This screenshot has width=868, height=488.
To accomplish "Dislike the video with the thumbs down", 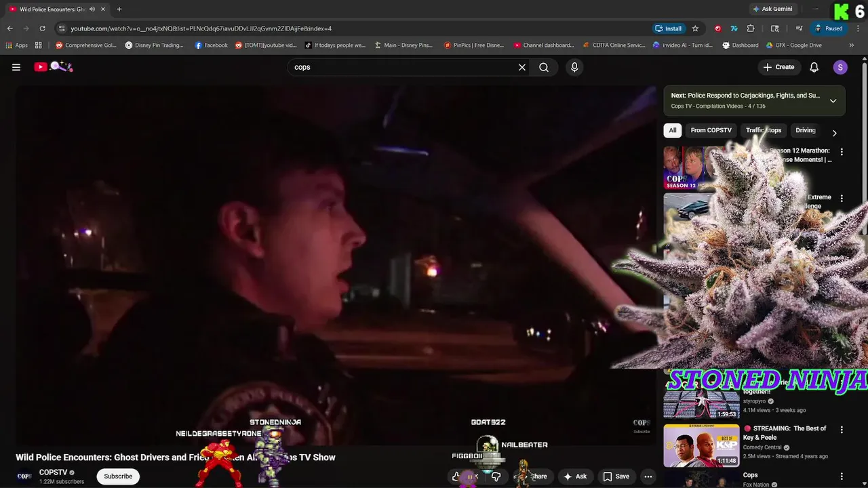I will click(496, 476).
